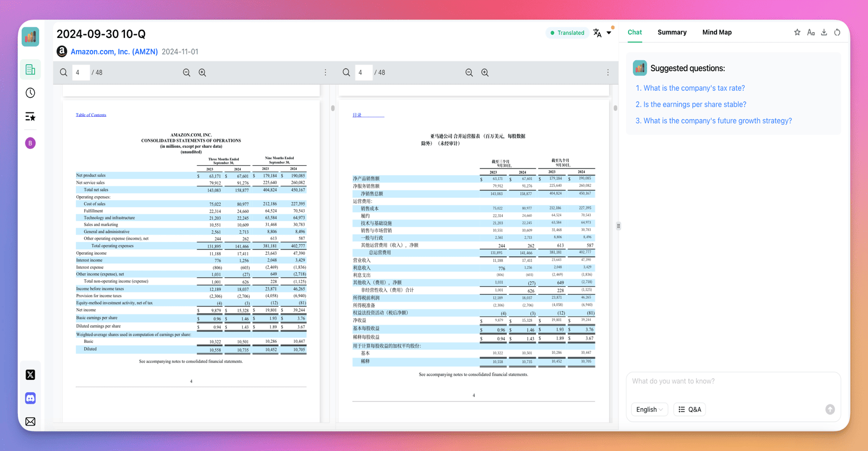Click the download icon in chat header
This screenshot has height=451, width=868.
click(824, 33)
